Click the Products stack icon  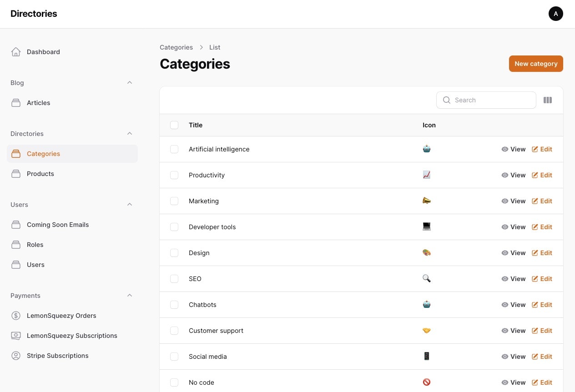(16, 174)
